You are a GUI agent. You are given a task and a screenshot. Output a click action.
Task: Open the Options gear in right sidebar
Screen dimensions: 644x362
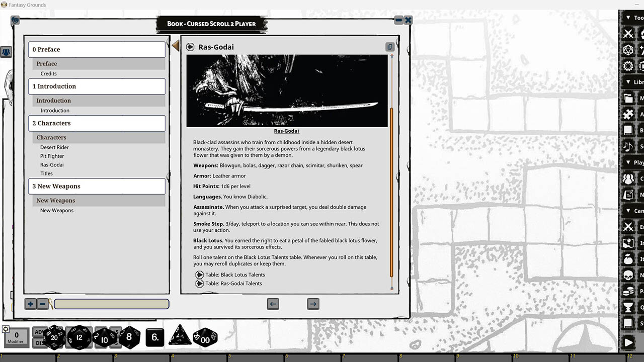tap(628, 66)
